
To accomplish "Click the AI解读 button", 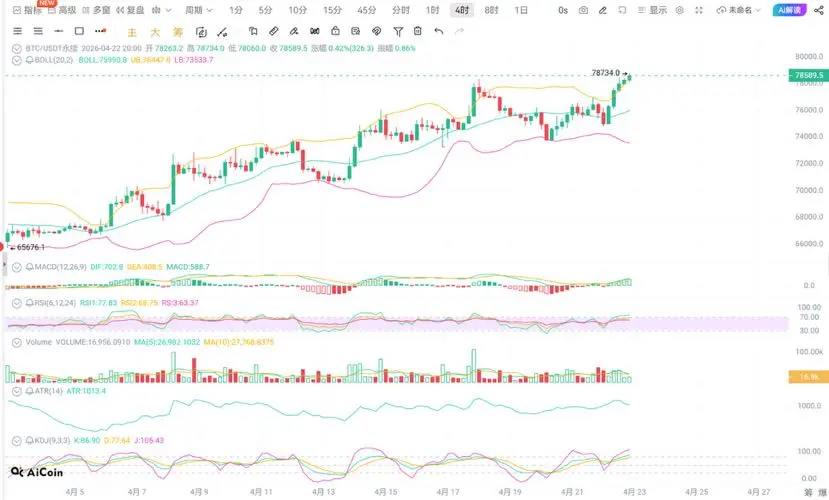I will pos(789,10).
